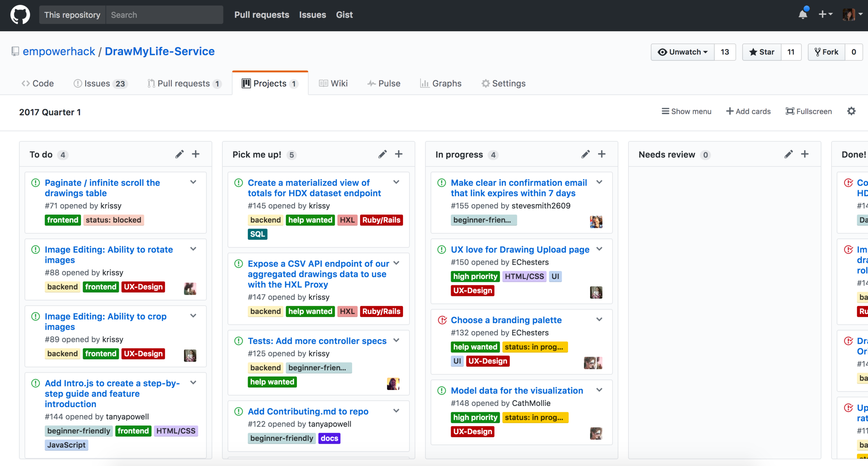868x466 pixels.
Task: Click the red UX-Design label on issue #88
Action: 143,287
